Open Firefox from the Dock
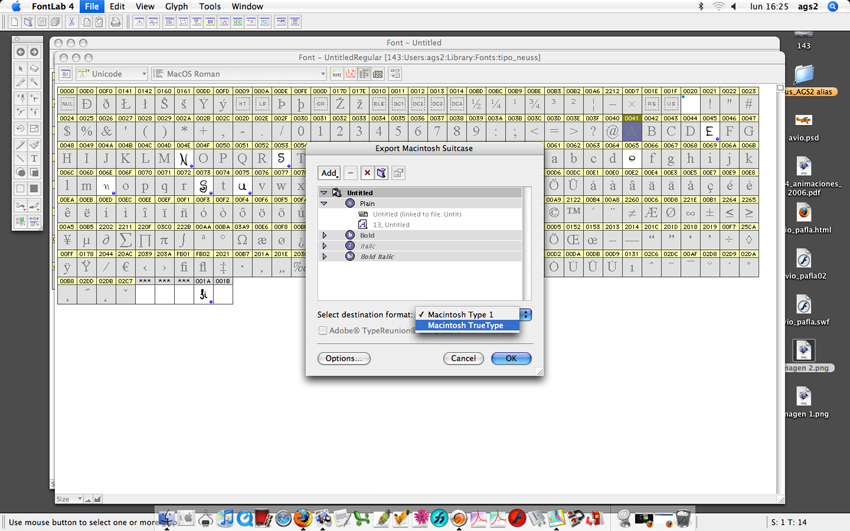This screenshot has height=531, width=850. 302,518
